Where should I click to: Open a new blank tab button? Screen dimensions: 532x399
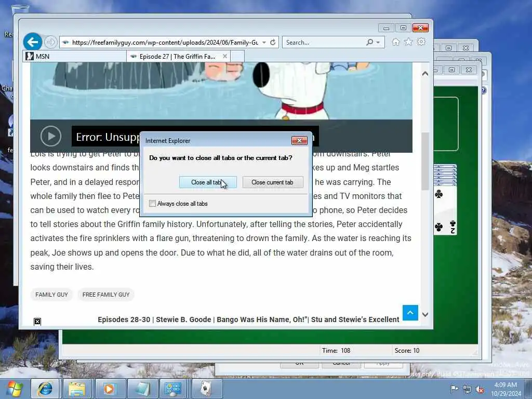tap(237, 56)
